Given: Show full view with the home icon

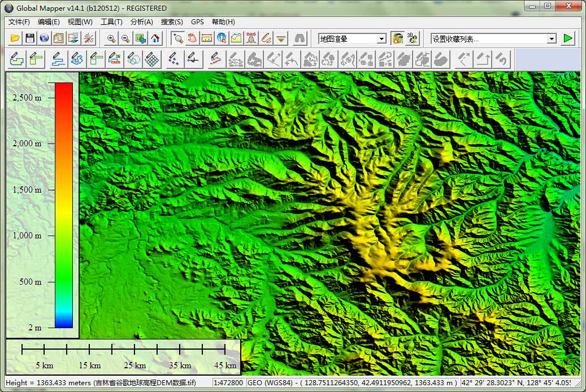Looking at the screenshot, I should tap(155, 38).
